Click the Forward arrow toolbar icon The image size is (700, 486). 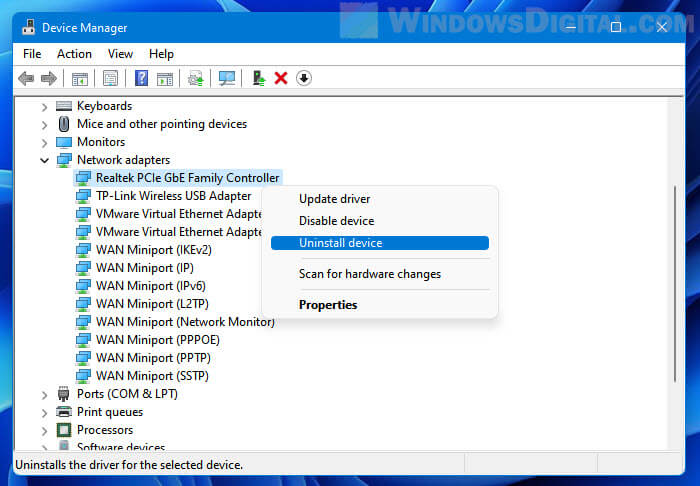click(49, 79)
